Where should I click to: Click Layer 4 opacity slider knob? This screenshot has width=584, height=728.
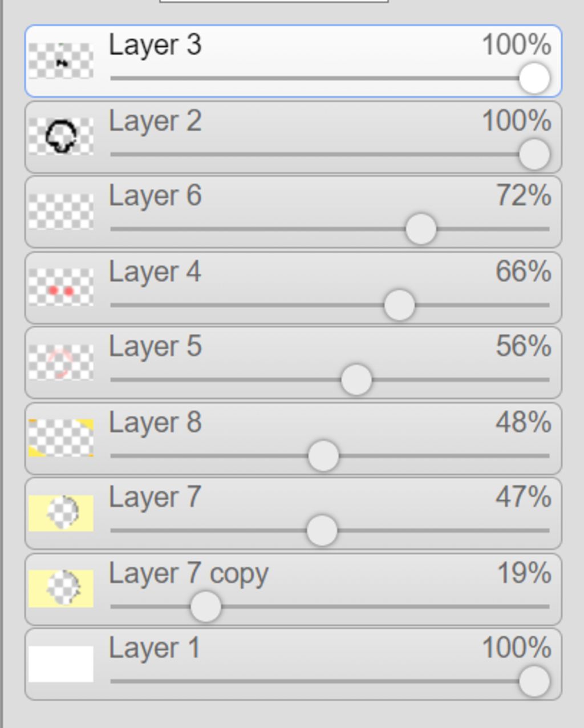click(399, 305)
